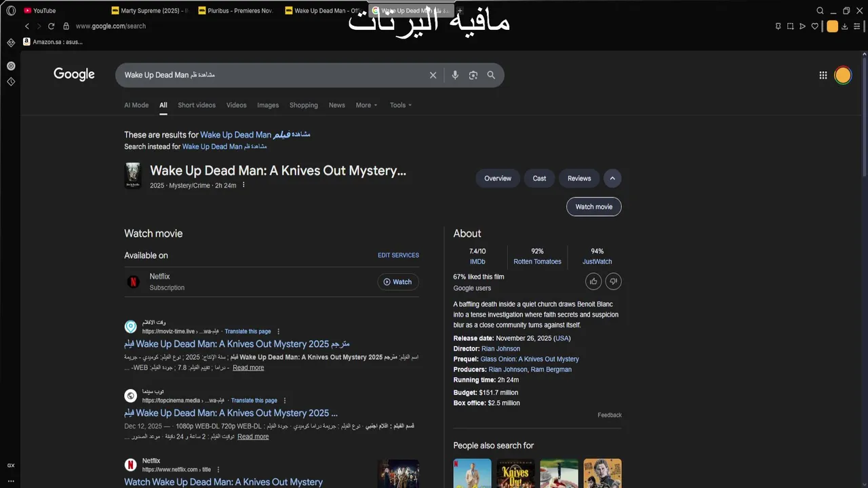Open options dots for topcinema result
The image size is (868, 488).
click(x=284, y=401)
